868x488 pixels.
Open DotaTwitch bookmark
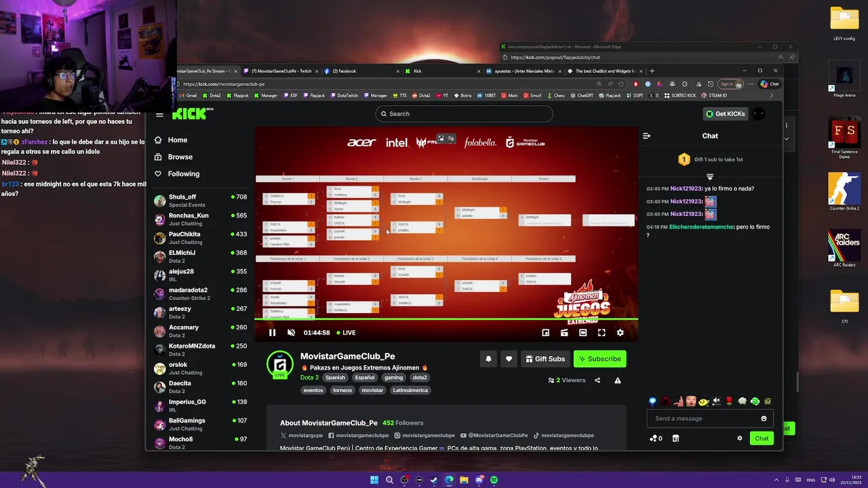(344, 96)
